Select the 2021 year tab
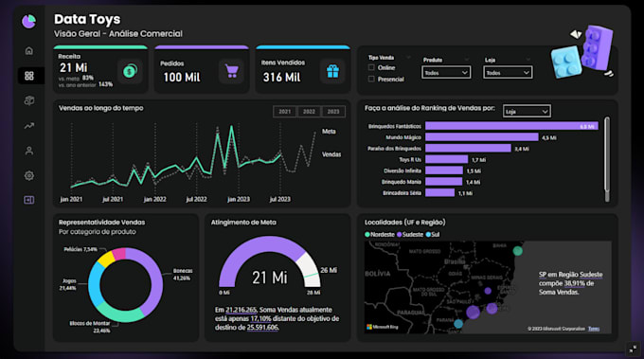The width and height of the screenshot is (644, 359). (x=285, y=112)
